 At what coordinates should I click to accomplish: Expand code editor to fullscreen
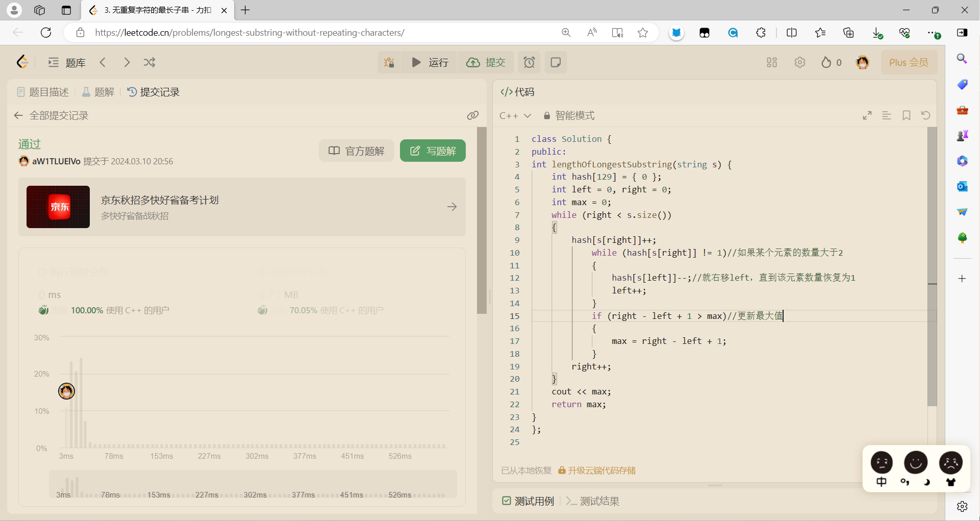point(867,116)
